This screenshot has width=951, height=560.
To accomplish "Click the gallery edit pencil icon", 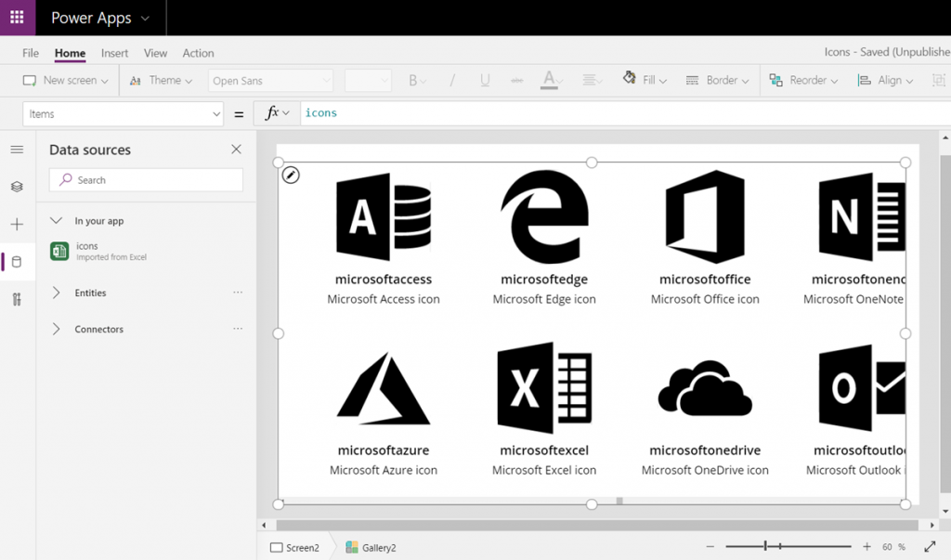I will (x=291, y=176).
